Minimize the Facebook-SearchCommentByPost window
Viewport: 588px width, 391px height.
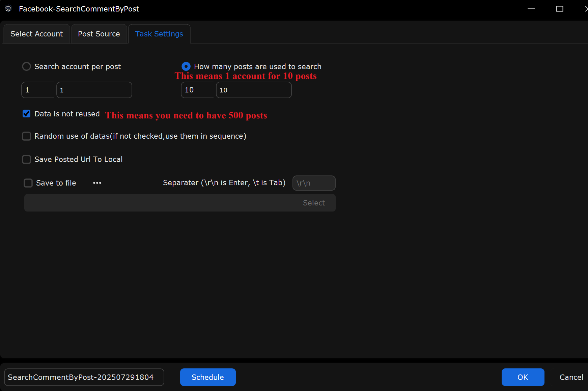pos(531,9)
